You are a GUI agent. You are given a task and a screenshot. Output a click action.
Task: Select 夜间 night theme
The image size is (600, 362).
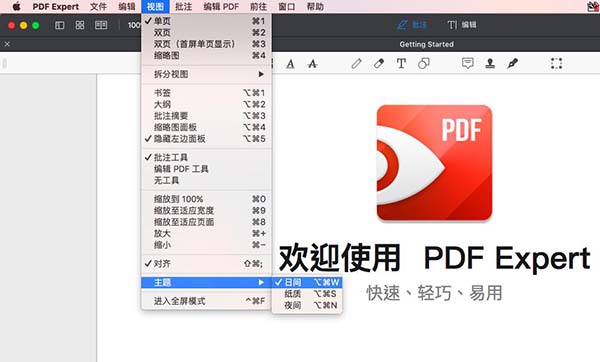307,305
